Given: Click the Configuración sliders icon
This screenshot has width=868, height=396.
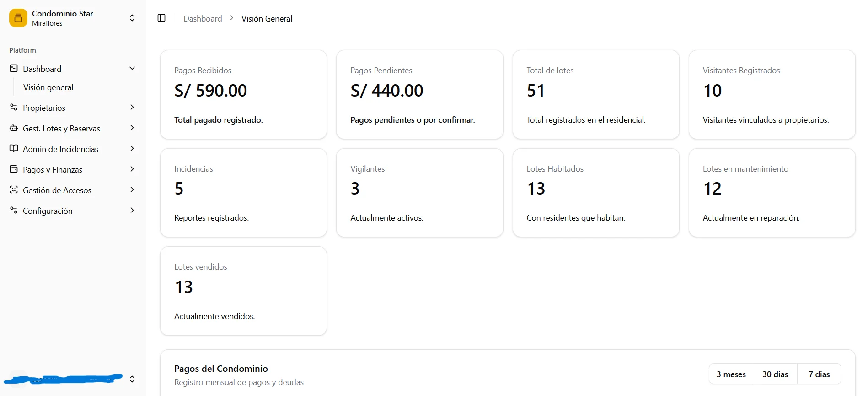Looking at the screenshot, I should click(x=14, y=211).
